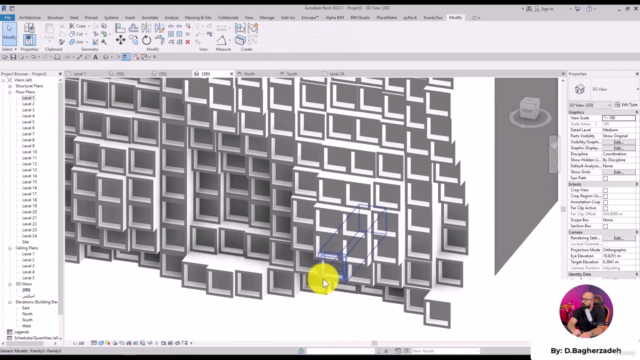Screen dimensions: 640x360
Task: Toggle Crop Region Visible checkbox
Action: (x=605, y=196)
